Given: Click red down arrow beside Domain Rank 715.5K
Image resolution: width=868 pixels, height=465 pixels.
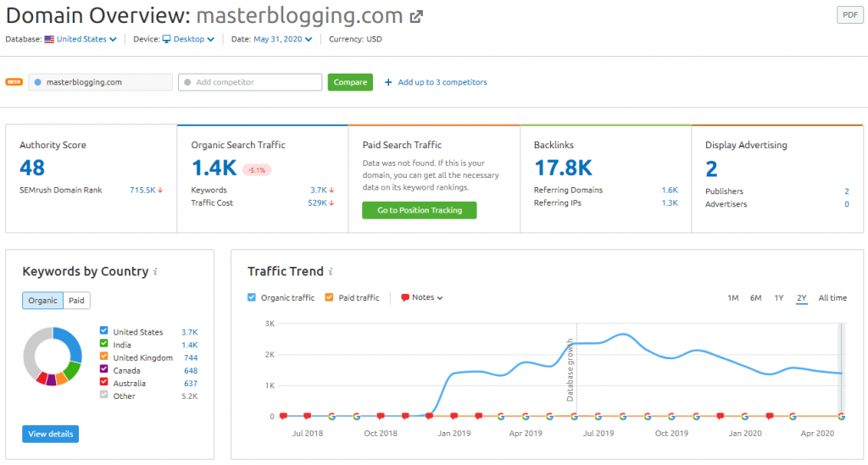Looking at the screenshot, I should (160, 191).
